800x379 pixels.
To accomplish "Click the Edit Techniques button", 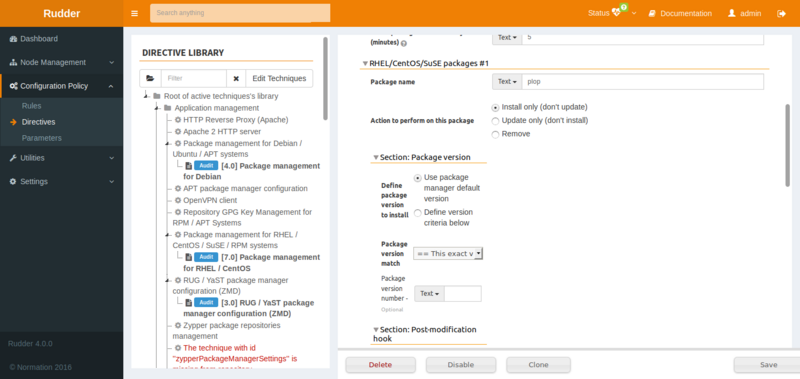I will pos(279,79).
